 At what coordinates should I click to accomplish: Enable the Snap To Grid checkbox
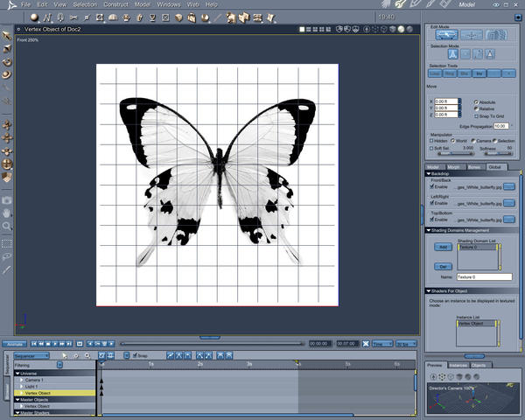476,116
